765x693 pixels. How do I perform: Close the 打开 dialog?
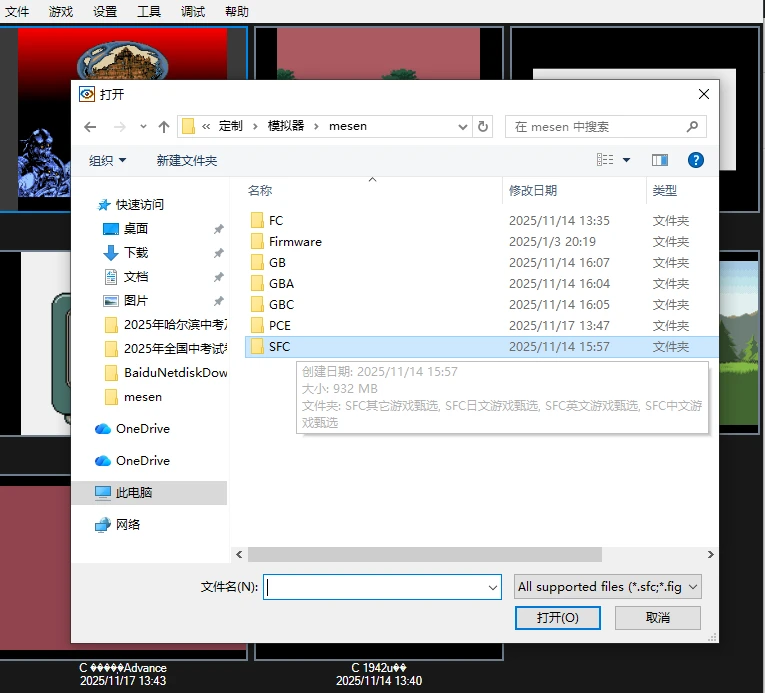704,94
